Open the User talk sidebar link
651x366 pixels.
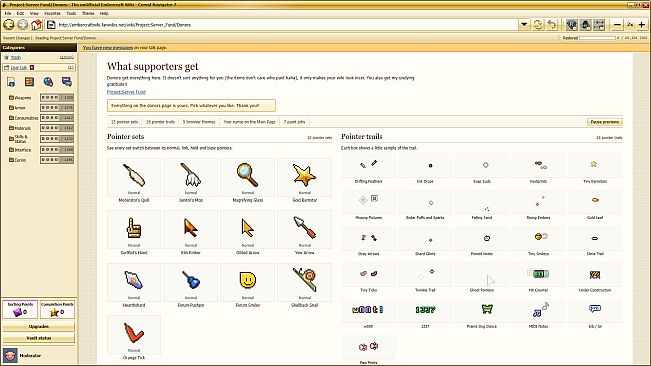pyautogui.click(x=19, y=67)
